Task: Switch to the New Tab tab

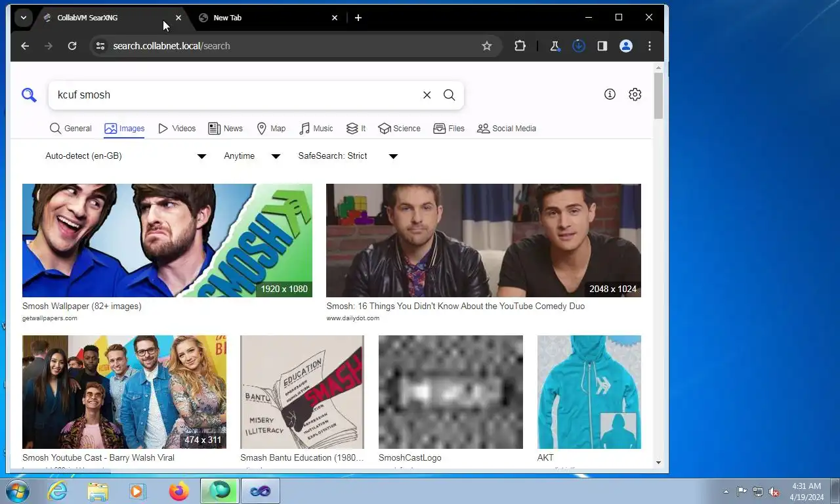Action: (x=268, y=18)
